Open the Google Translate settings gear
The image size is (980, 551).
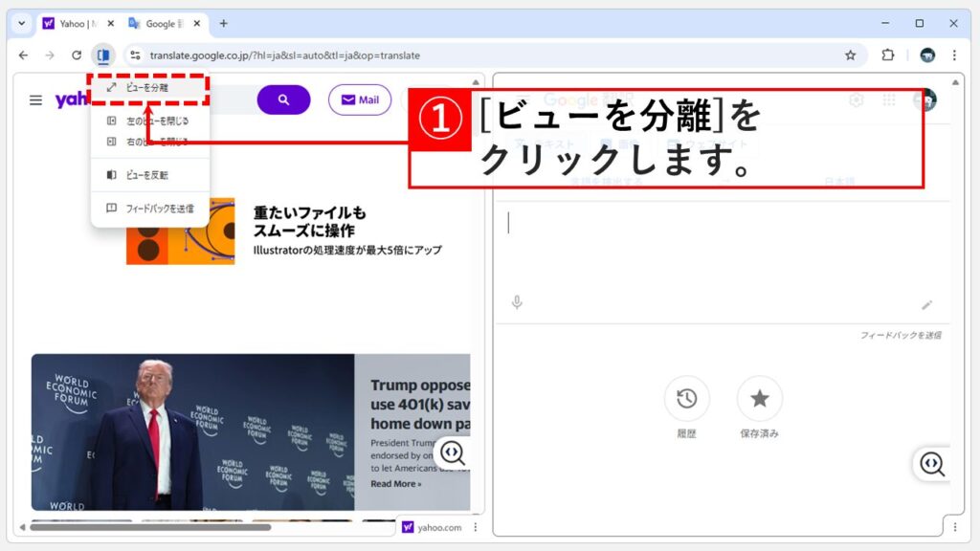[x=857, y=99]
